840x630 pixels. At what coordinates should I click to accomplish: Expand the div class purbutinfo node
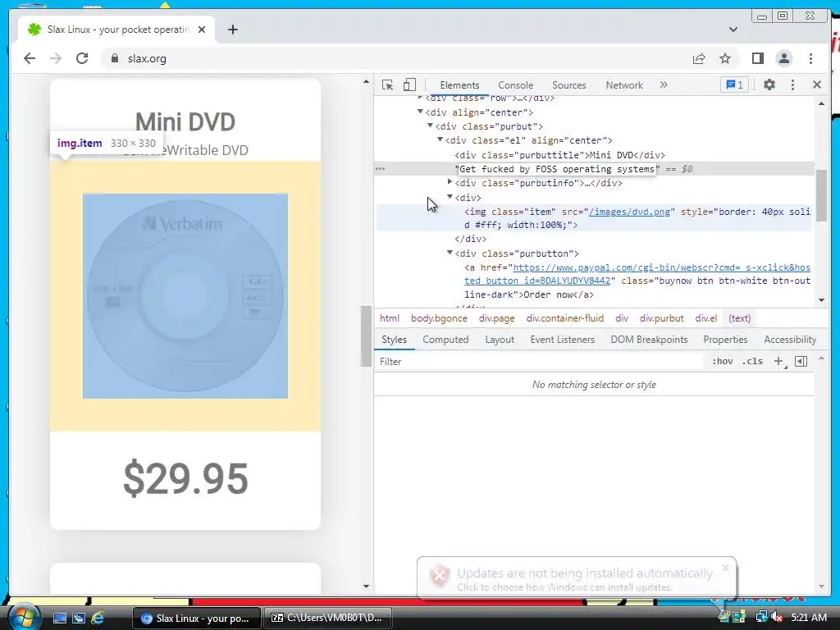tap(450, 182)
